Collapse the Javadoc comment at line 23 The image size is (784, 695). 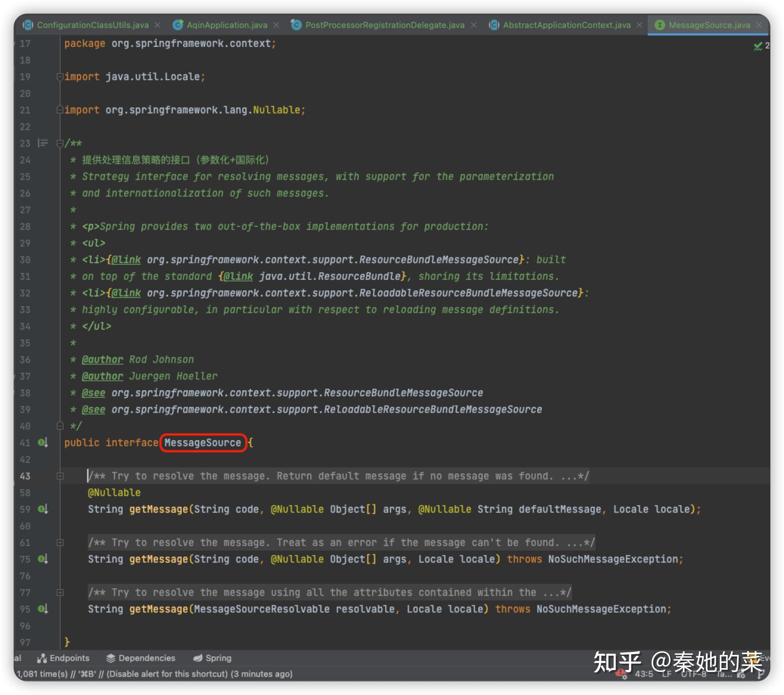[x=60, y=143]
